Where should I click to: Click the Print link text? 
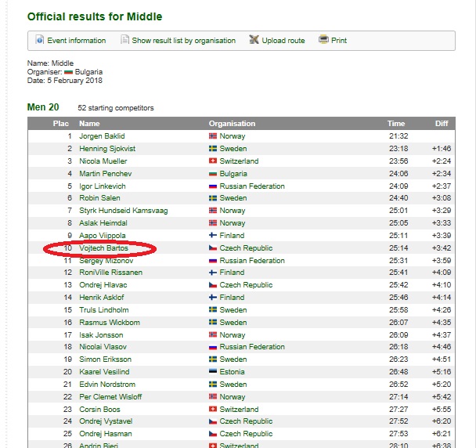point(339,41)
